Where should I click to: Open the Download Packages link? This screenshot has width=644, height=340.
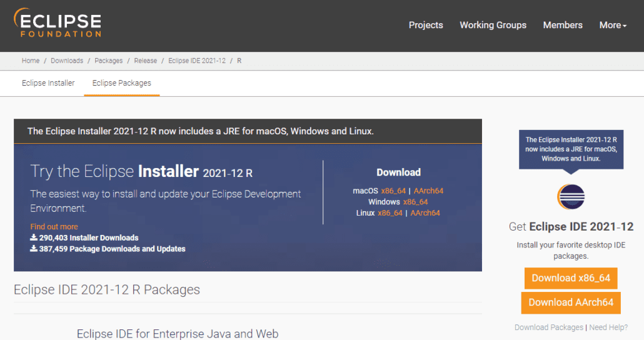click(549, 327)
